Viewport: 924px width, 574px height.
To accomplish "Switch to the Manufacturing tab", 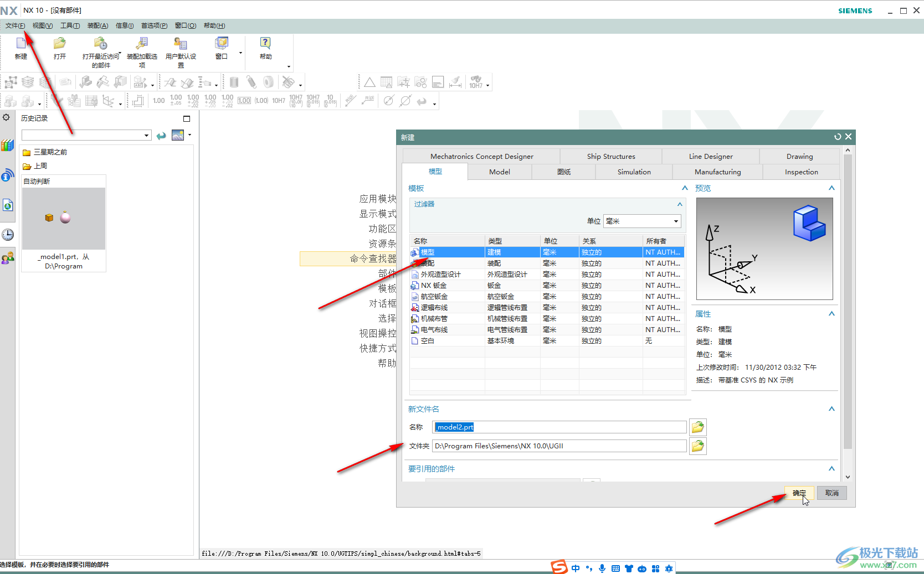I will tap(717, 172).
